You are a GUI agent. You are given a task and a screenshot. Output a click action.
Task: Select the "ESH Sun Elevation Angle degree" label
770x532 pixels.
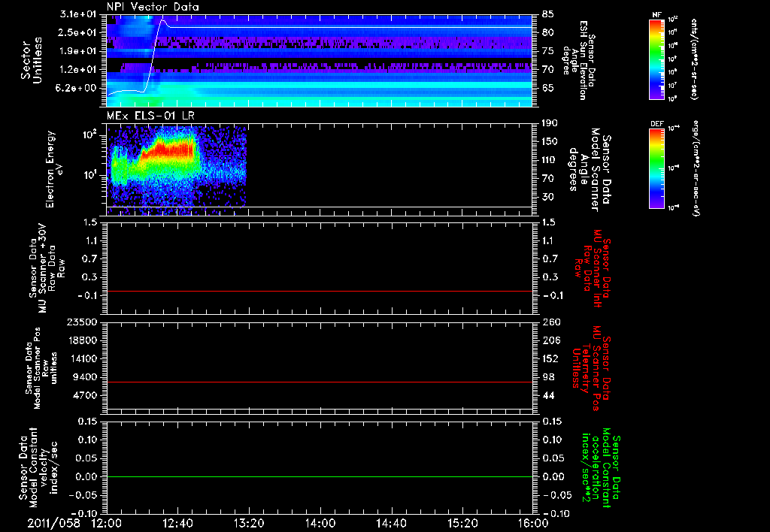578,60
